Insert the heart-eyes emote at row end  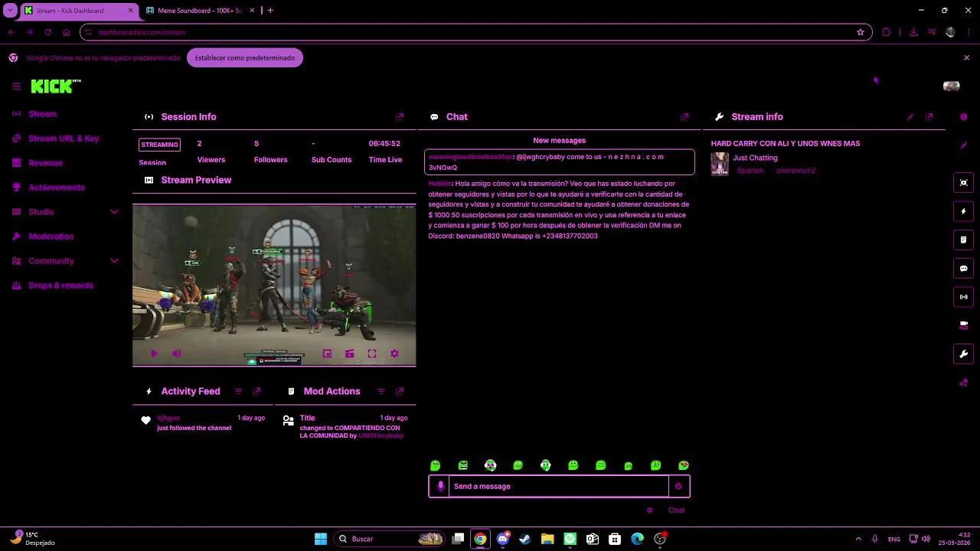coord(684,465)
